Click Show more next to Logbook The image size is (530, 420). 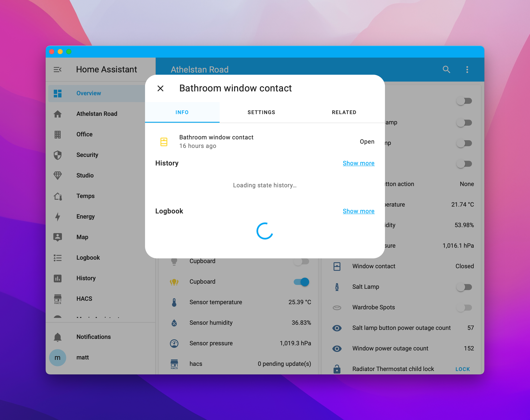pos(358,211)
